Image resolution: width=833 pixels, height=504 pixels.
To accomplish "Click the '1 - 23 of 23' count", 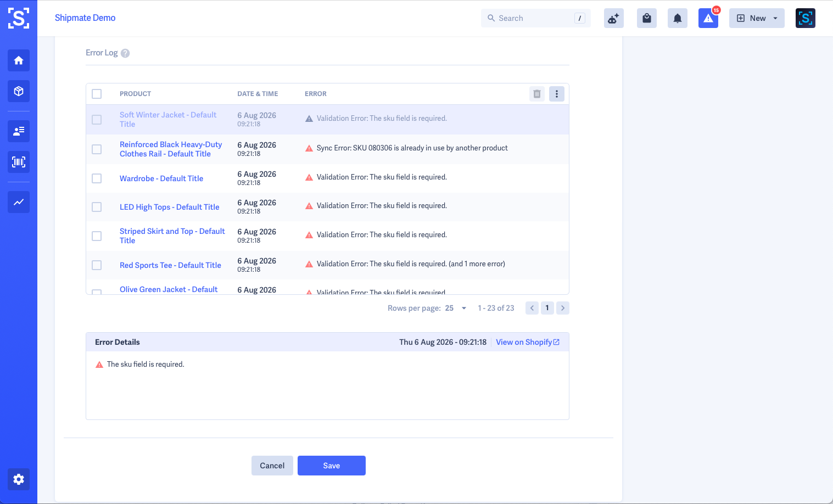I will [496, 308].
